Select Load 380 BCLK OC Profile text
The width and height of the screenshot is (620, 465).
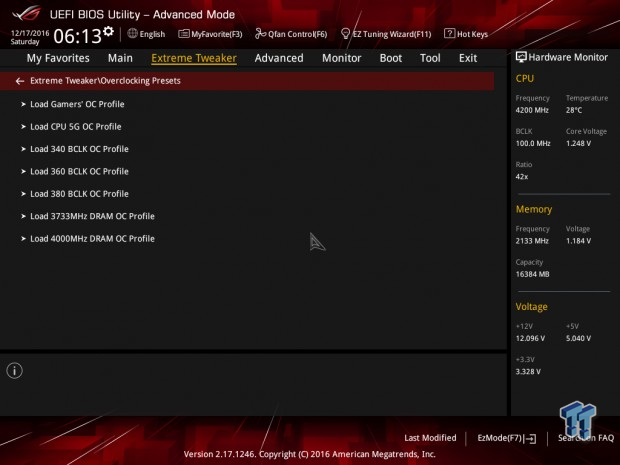click(x=79, y=194)
